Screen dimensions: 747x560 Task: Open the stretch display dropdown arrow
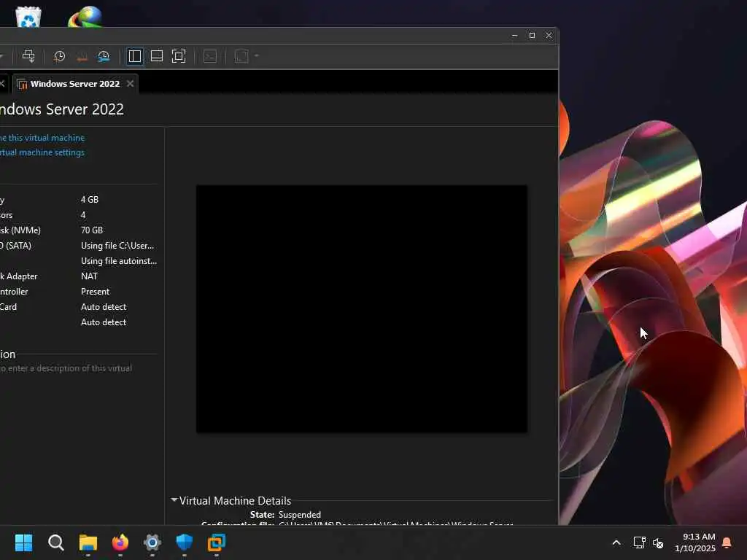(256, 55)
